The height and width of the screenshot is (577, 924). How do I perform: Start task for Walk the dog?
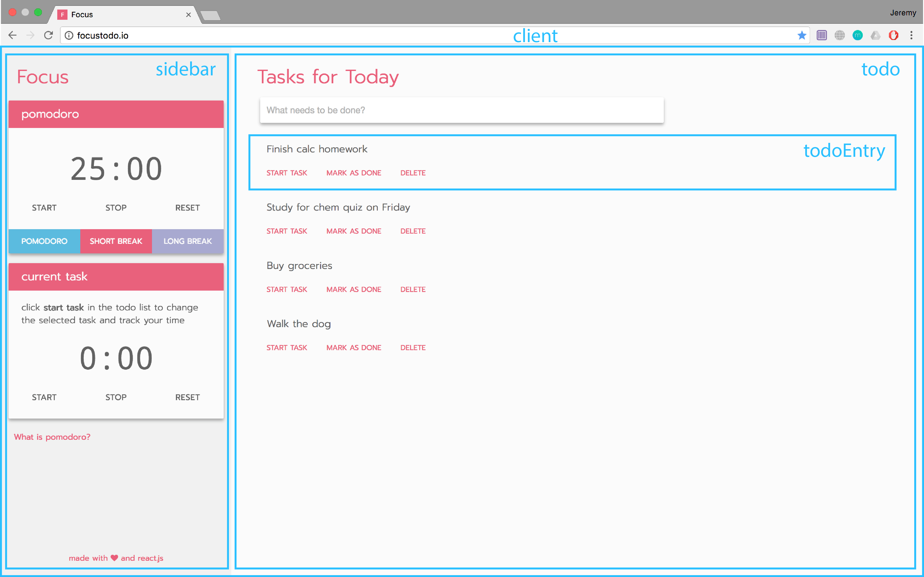(x=287, y=348)
